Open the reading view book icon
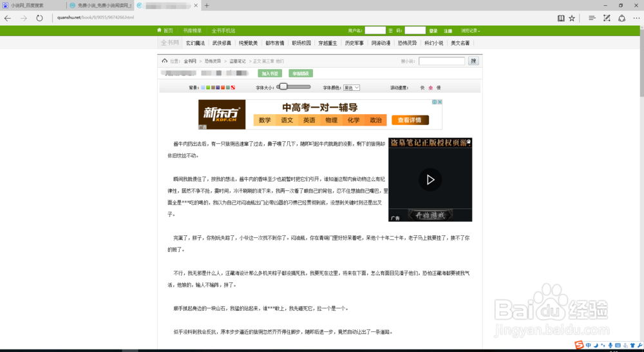The image size is (644, 352). [561, 18]
